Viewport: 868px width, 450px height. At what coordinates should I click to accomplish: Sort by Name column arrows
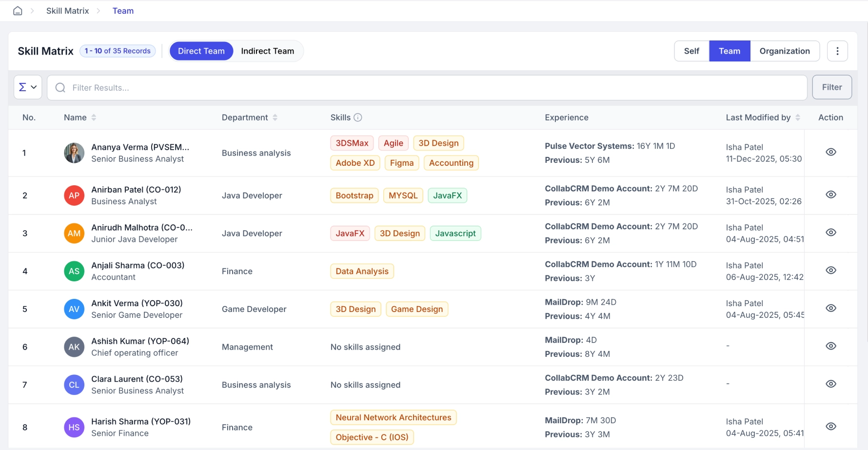coord(94,117)
